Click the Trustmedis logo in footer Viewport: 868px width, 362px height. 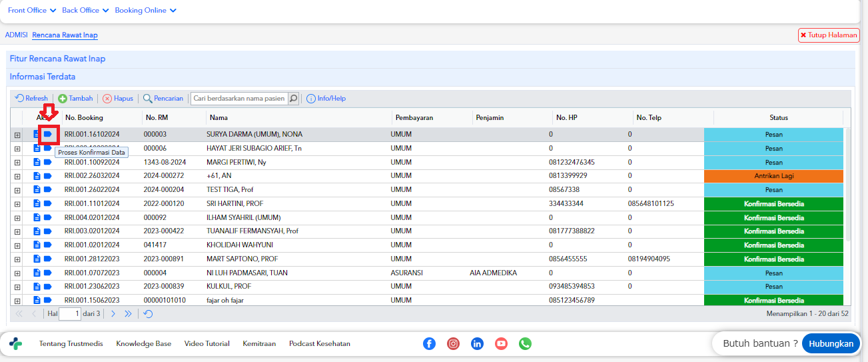pyautogui.click(x=15, y=343)
